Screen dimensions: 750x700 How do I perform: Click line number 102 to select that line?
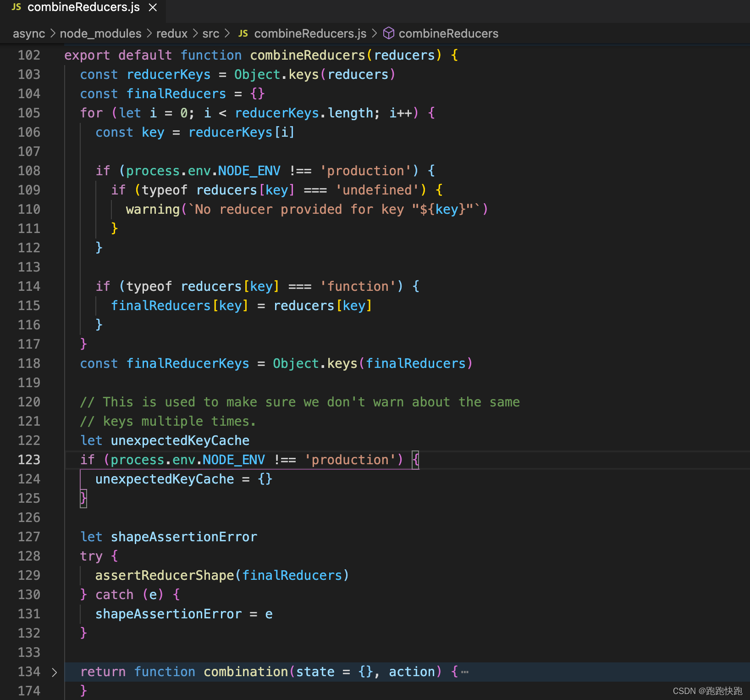coord(28,55)
